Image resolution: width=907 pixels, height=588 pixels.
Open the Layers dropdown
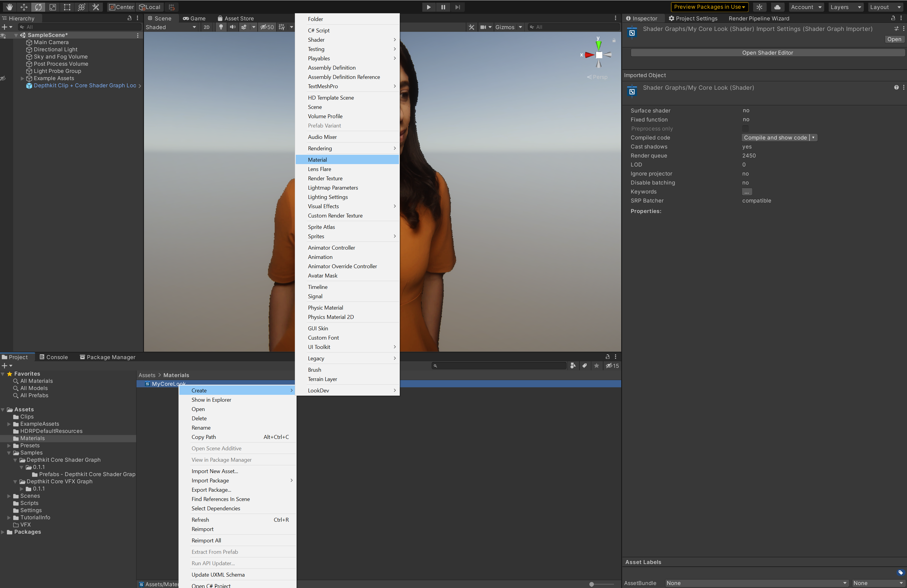tap(845, 7)
